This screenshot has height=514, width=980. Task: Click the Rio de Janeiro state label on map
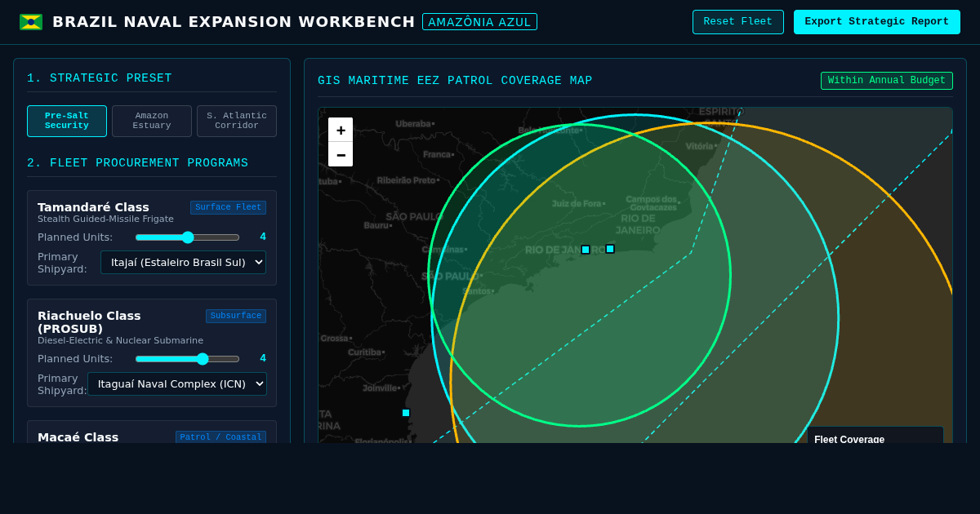click(x=637, y=224)
